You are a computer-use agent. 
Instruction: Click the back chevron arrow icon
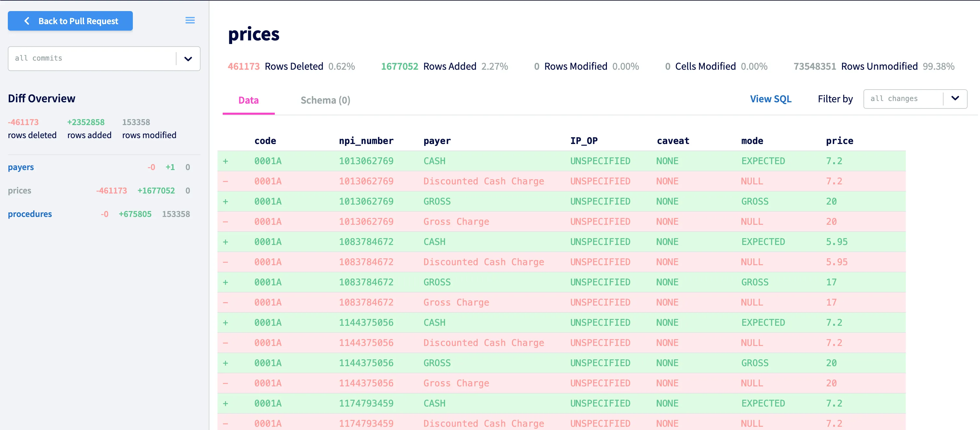pos(27,21)
